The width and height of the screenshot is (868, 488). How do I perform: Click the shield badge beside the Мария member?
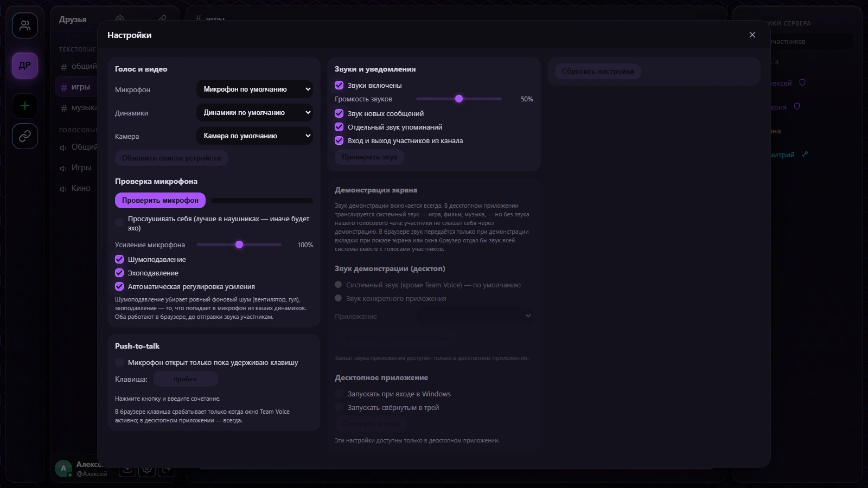pos(797,107)
